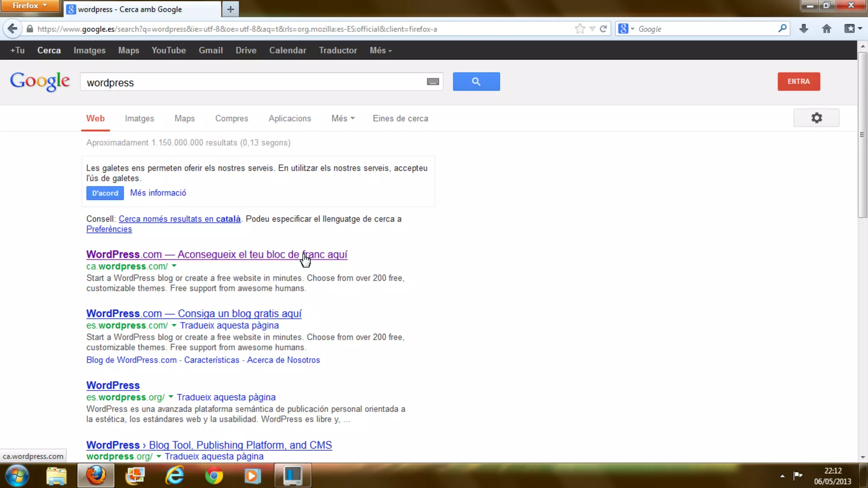Switch to the Compres search tab
This screenshot has width=868, height=488.
click(231, 118)
